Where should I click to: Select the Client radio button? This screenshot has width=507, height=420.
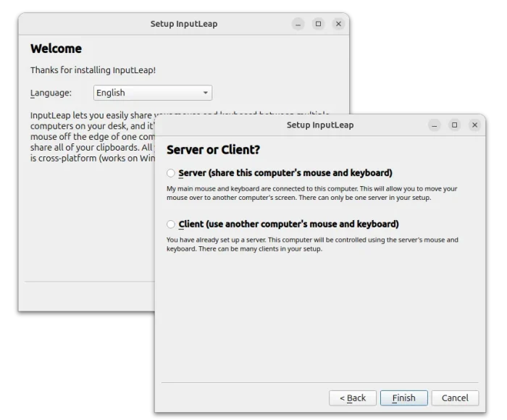[x=171, y=224]
